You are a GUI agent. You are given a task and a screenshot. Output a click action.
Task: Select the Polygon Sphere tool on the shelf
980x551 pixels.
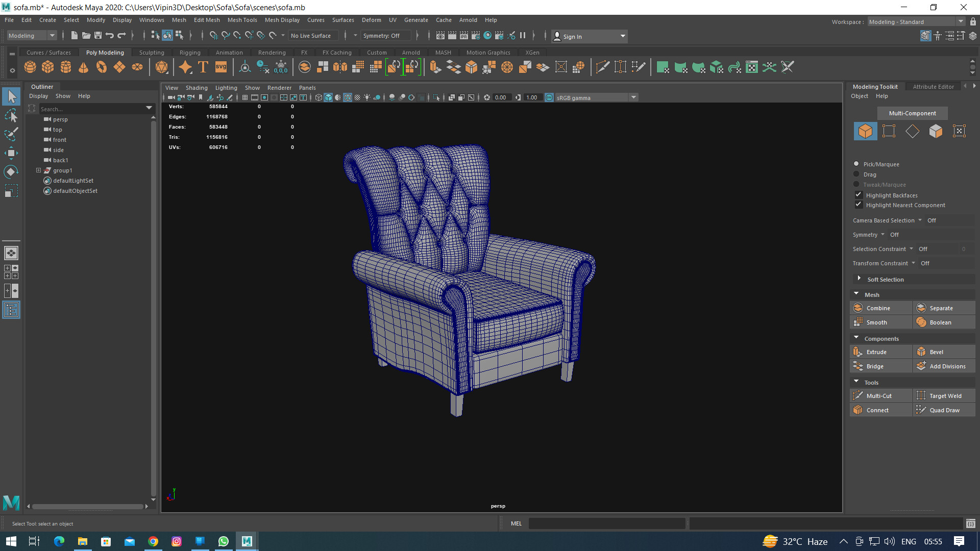[30, 67]
